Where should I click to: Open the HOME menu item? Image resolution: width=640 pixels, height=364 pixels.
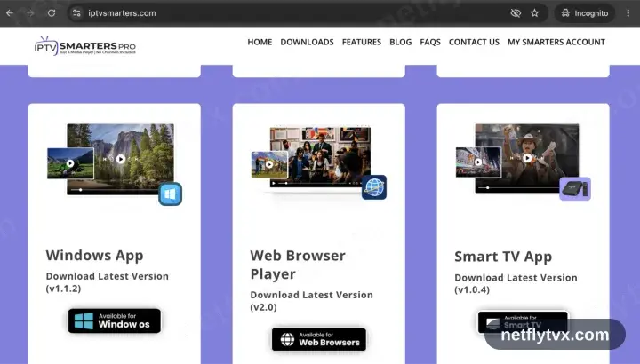coord(260,42)
